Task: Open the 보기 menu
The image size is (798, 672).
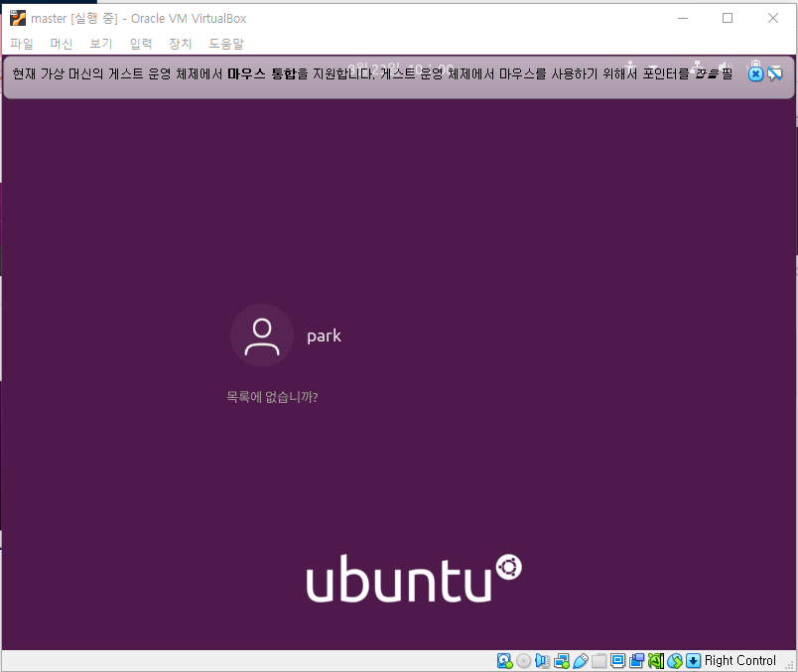Action: coord(101,44)
